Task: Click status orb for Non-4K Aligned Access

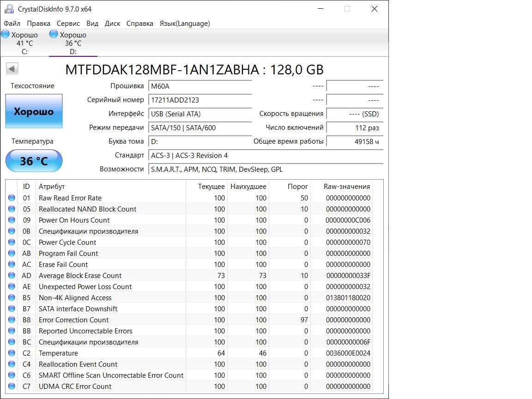Action: (12, 297)
